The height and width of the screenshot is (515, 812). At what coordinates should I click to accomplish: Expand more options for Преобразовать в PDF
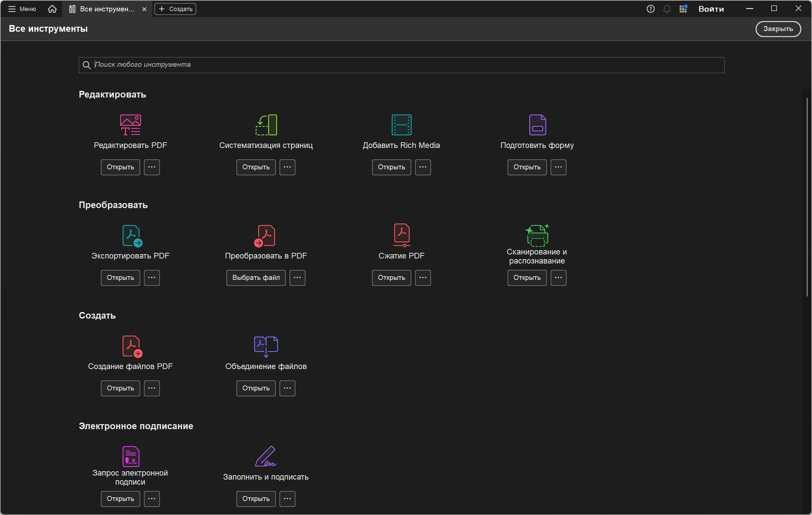pyautogui.click(x=297, y=278)
